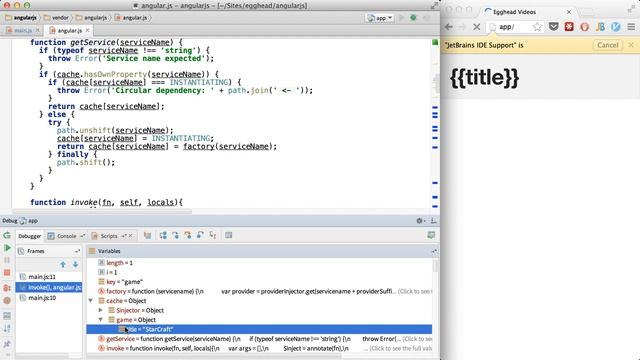Open the Chrome hamburger menu
Viewport: 640px width, 360px height.
click(631, 27)
